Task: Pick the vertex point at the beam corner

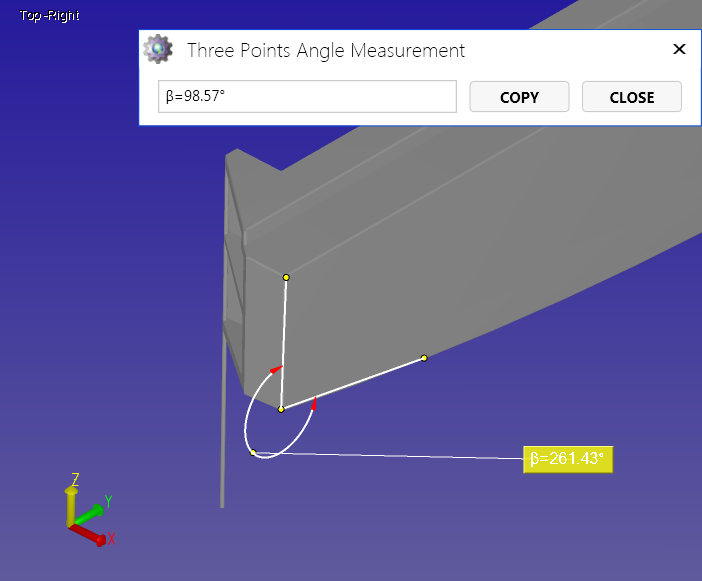Action: click(281, 409)
